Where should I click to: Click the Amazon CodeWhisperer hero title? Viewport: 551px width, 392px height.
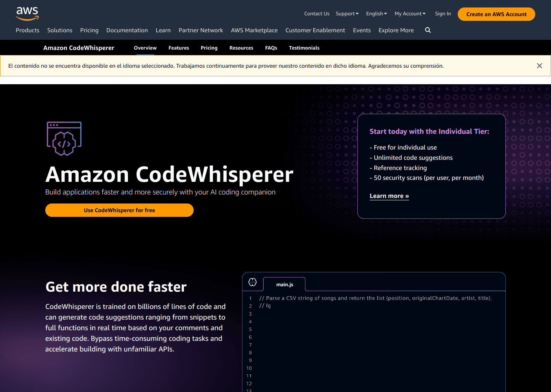coord(169,174)
